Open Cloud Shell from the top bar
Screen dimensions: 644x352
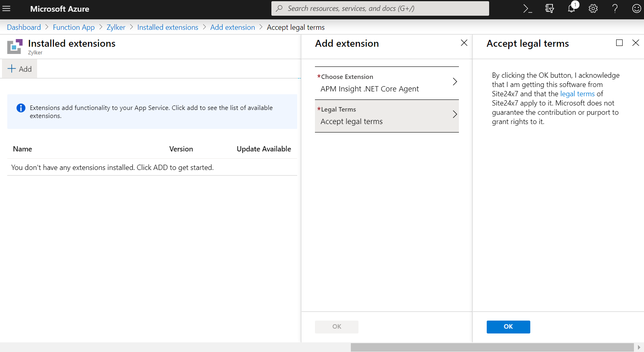[527, 8]
